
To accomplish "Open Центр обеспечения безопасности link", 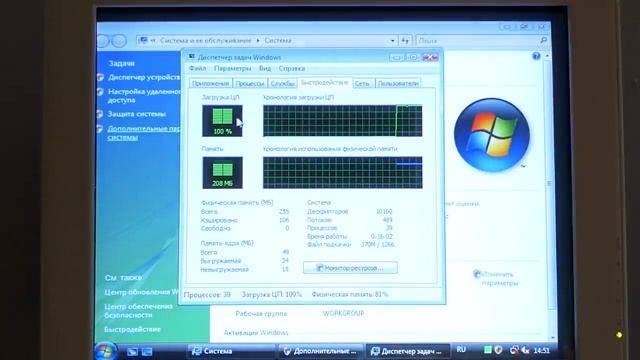I will click(x=138, y=311).
